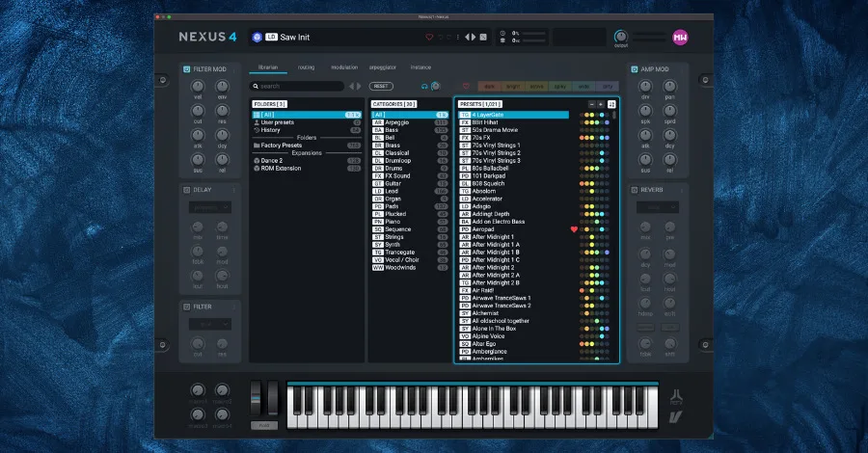Image resolution: width=868 pixels, height=453 pixels.
Task: Click the macro1 knob
Action: coord(198,390)
